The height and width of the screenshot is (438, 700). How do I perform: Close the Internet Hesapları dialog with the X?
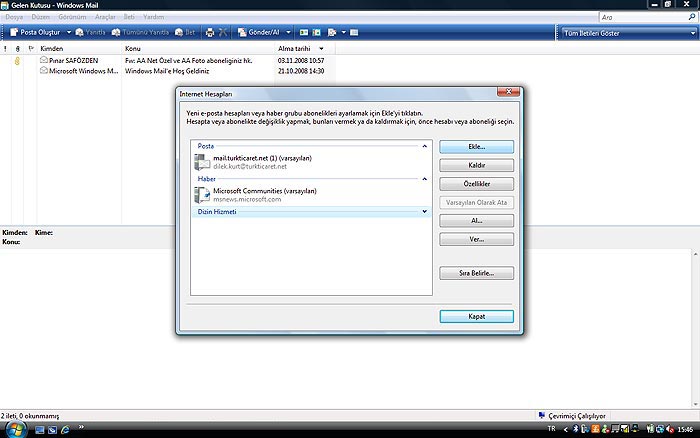click(508, 92)
